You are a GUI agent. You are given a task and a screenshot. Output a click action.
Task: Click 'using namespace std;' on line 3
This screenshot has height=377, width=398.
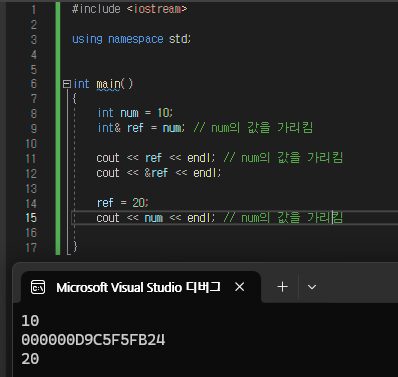(132, 39)
